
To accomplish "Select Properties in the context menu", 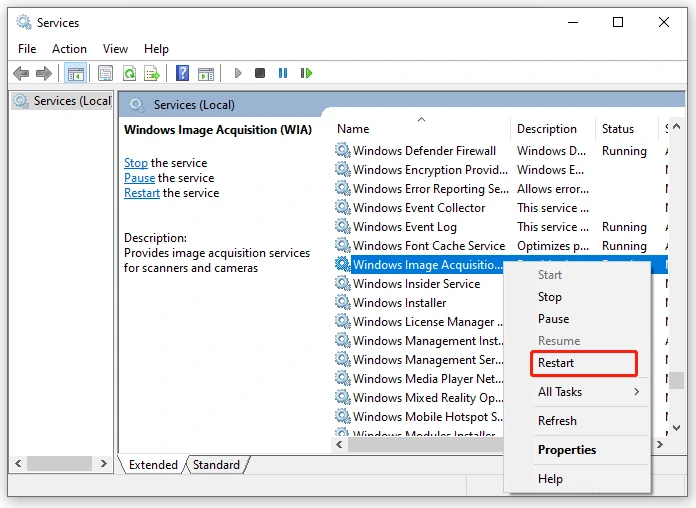I will pos(566,450).
